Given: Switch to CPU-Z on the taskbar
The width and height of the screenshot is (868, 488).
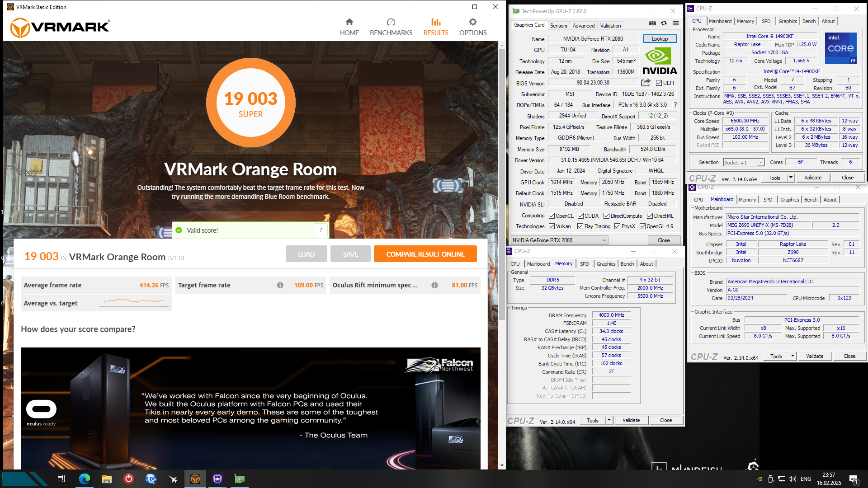Looking at the screenshot, I should point(217,479).
